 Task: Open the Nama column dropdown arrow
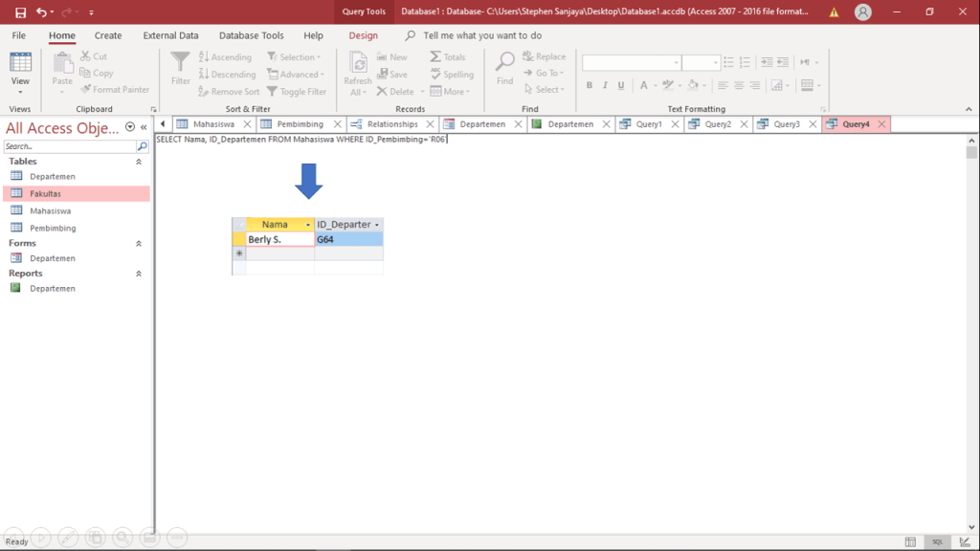point(307,225)
